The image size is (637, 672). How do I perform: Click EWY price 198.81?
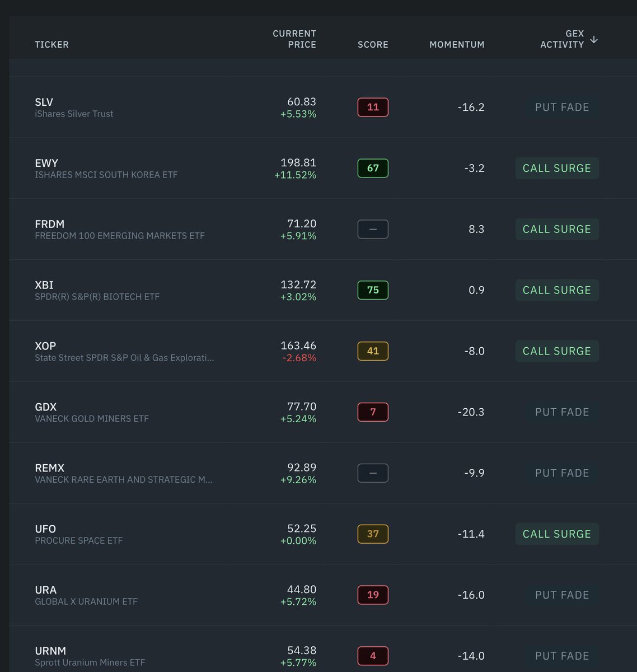[298, 163]
